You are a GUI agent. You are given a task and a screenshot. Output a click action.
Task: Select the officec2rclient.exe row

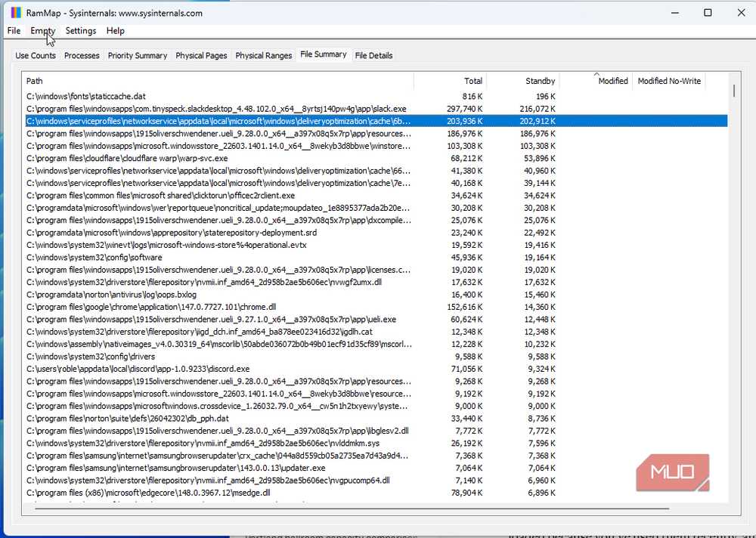[x=376, y=196]
